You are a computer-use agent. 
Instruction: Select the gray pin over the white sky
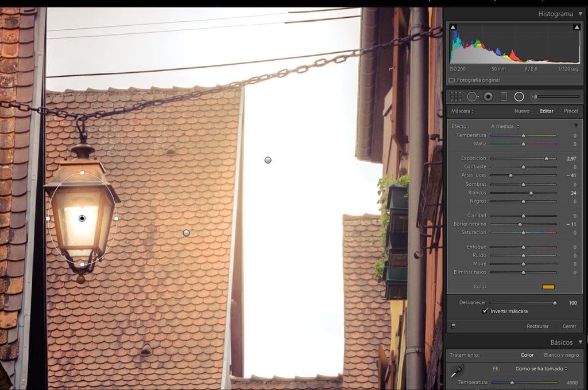268,160
